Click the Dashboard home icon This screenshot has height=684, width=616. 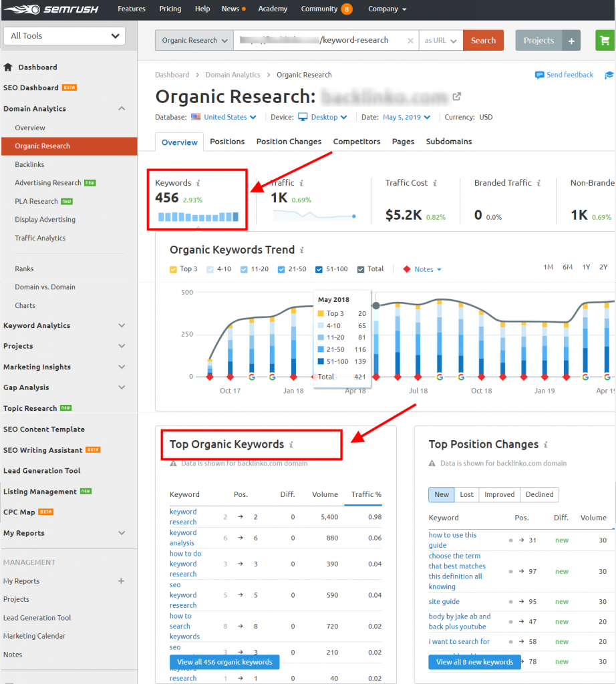8,67
